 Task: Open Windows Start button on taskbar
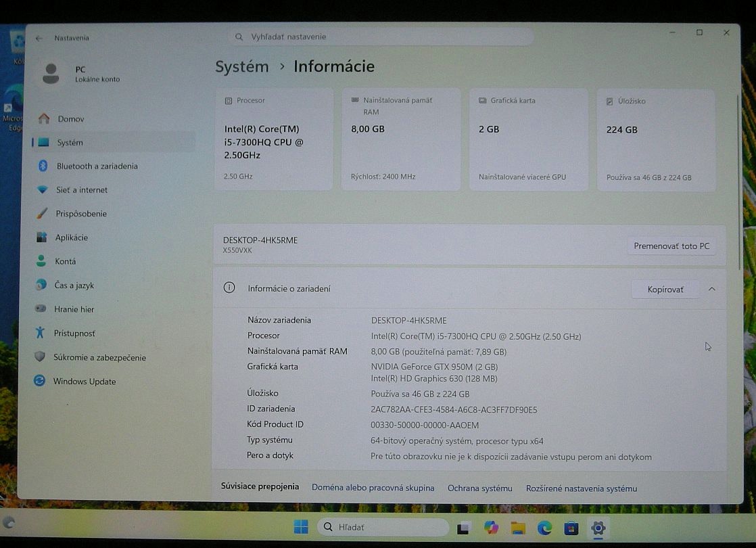(x=301, y=527)
